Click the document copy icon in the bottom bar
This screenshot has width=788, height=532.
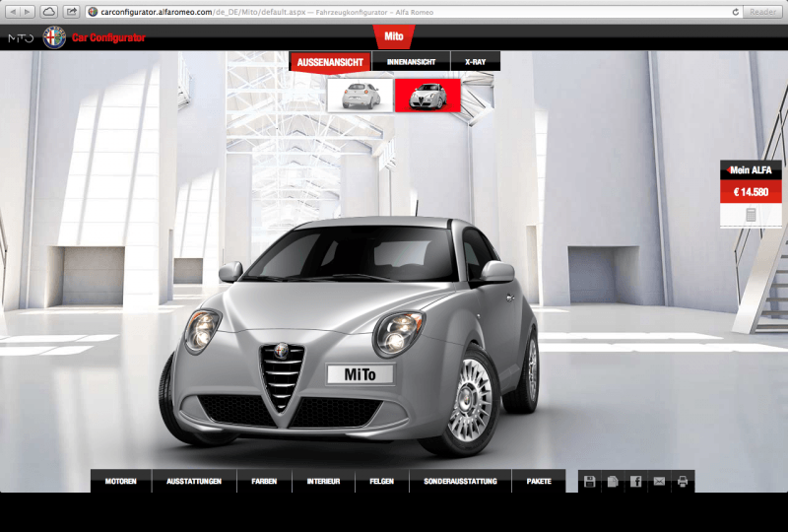613,482
